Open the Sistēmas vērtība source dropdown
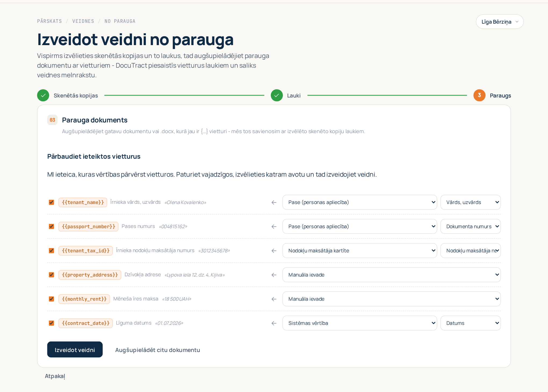Image resolution: width=548 pixels, height=392 pixels. [360, 323]
